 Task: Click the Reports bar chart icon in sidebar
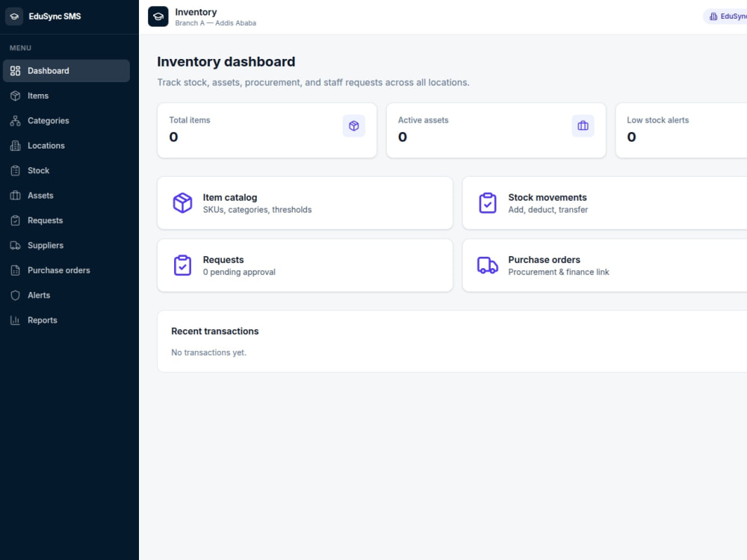15,320
